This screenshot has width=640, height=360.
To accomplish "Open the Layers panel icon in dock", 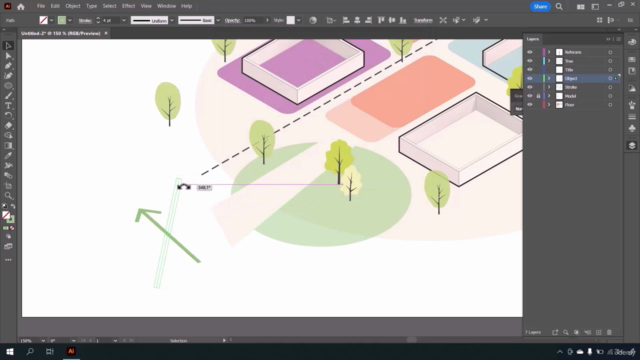I will [x=632, y=146].
